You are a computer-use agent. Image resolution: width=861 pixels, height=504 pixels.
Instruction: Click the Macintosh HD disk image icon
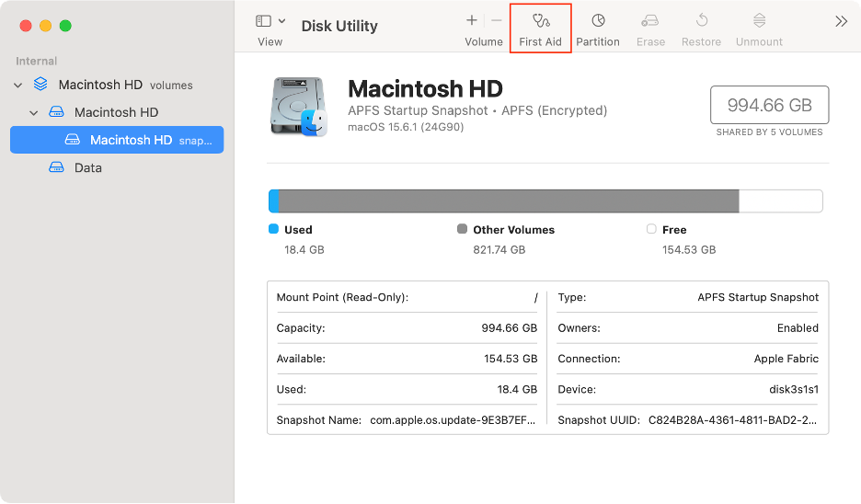point(299,107)
